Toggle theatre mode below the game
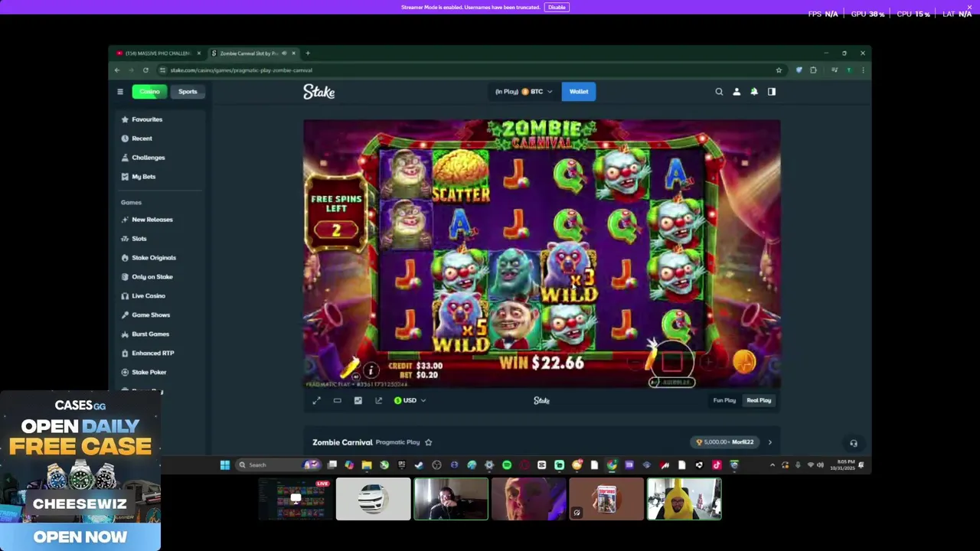 coord(337,400)
